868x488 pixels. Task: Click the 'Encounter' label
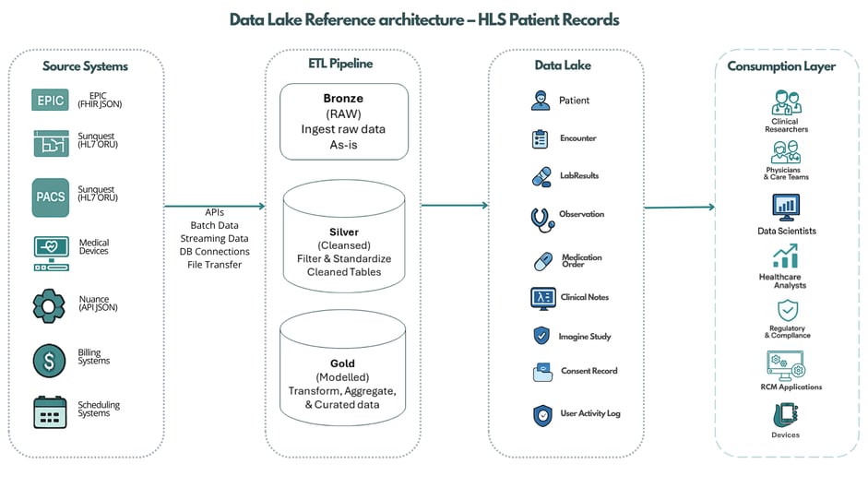pos(578,138)
